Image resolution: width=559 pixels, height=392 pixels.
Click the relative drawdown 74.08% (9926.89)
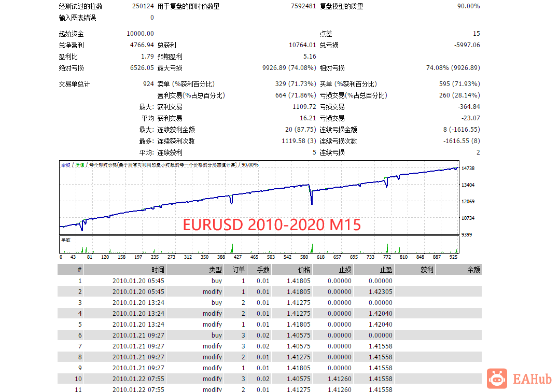[x=453, y=68]
